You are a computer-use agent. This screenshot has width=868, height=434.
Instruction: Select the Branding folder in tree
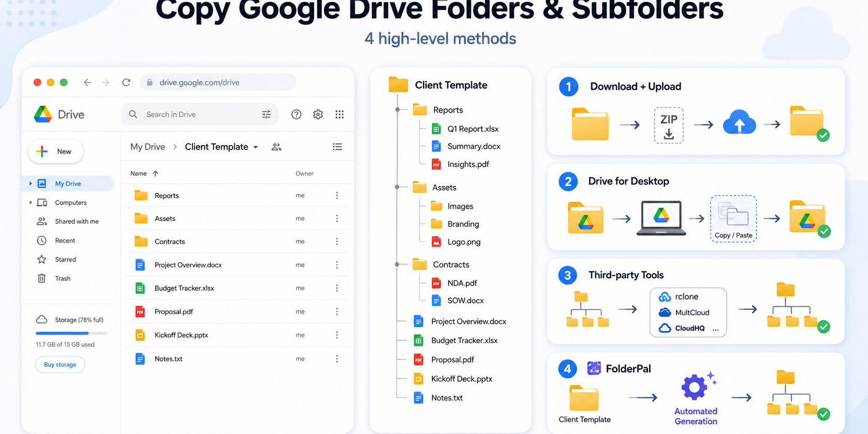coord(455,224)
